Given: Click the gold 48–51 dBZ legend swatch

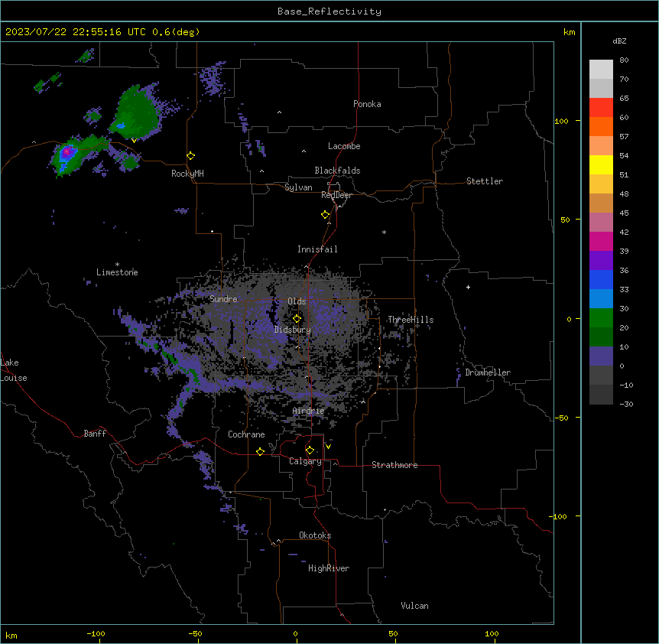Looking at the screenshot, I should 601,184.
